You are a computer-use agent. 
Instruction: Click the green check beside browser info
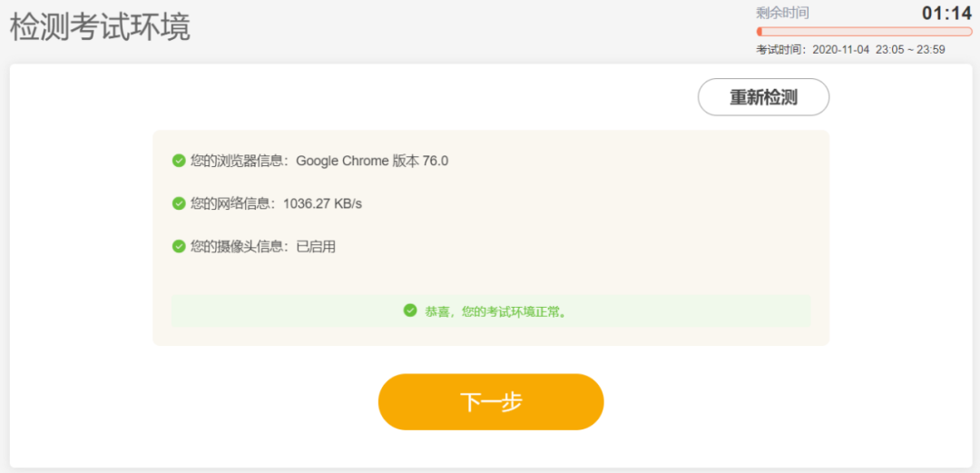(179, 161)
